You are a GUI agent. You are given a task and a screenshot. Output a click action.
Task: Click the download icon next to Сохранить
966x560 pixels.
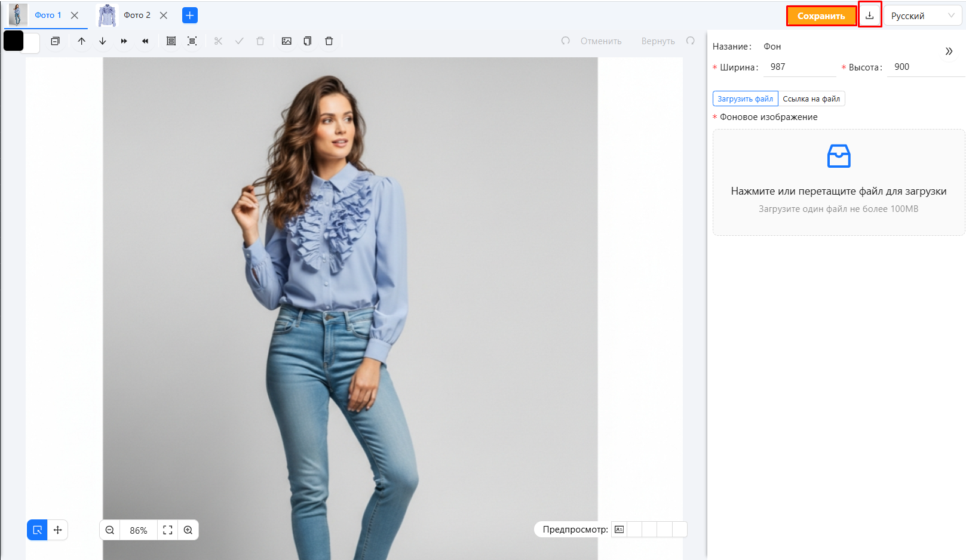pos(869,16)
